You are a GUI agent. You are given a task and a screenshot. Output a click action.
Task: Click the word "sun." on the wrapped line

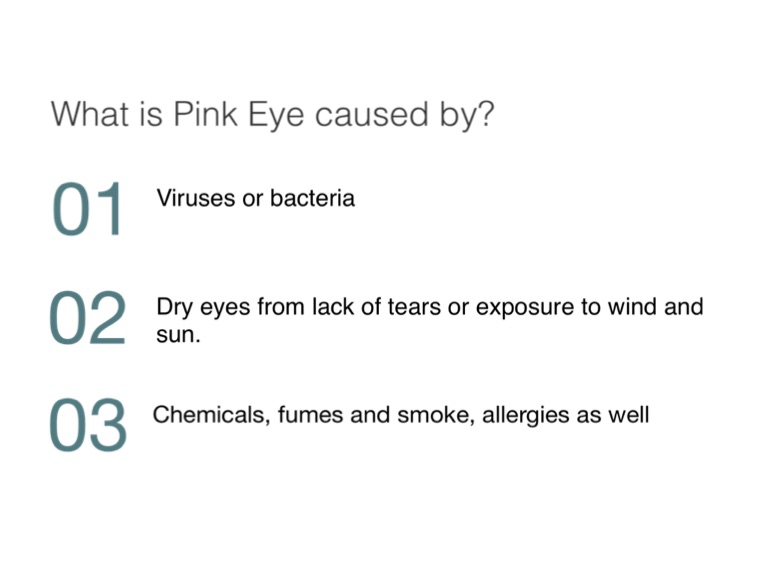pyautogui.click(x=179, y=335)
